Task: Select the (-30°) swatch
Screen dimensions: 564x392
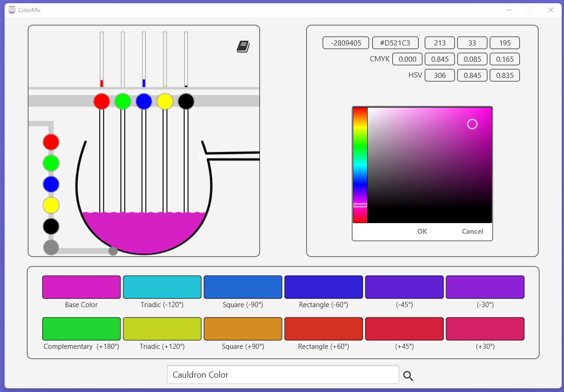Action: point(485,287)
